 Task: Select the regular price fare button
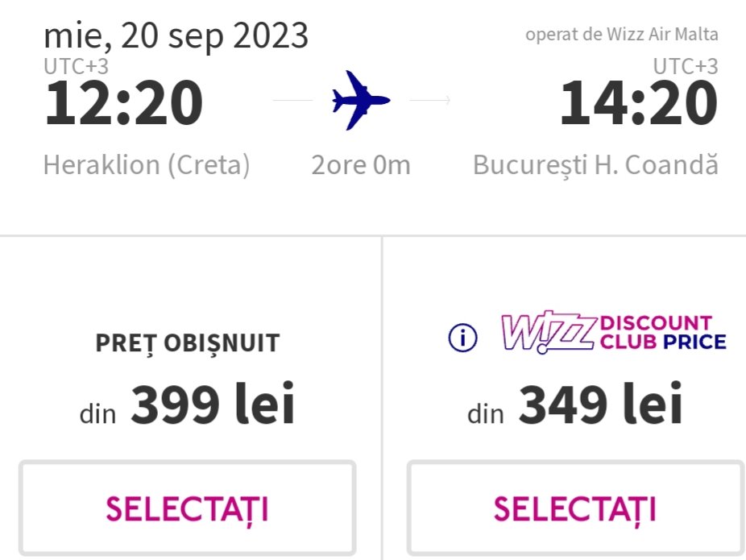point(187,508)
